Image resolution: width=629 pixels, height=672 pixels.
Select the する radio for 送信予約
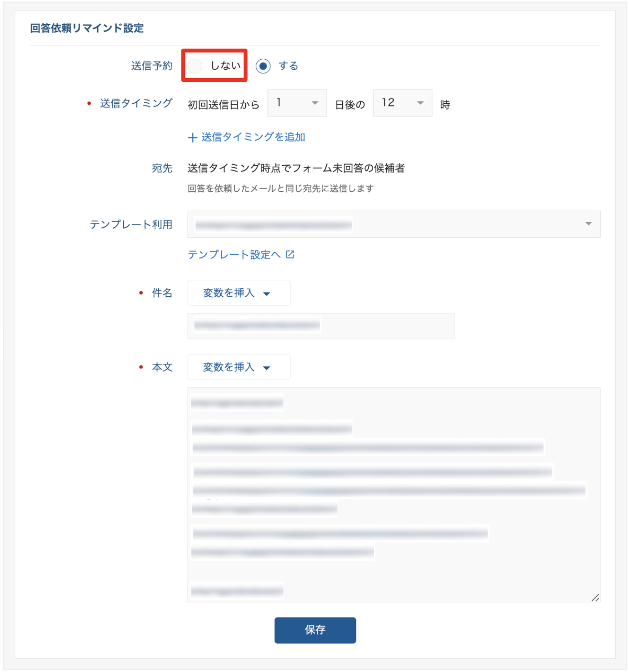pyautogui.click(x=264, y=66)
